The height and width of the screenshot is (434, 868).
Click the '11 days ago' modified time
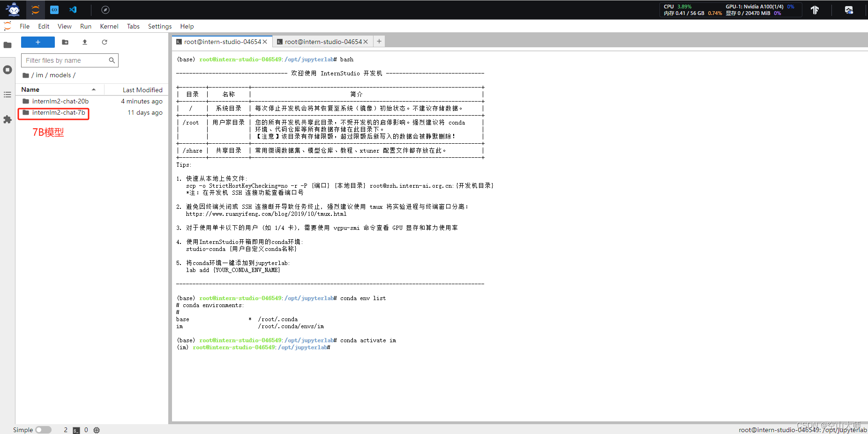pos(145,112)
